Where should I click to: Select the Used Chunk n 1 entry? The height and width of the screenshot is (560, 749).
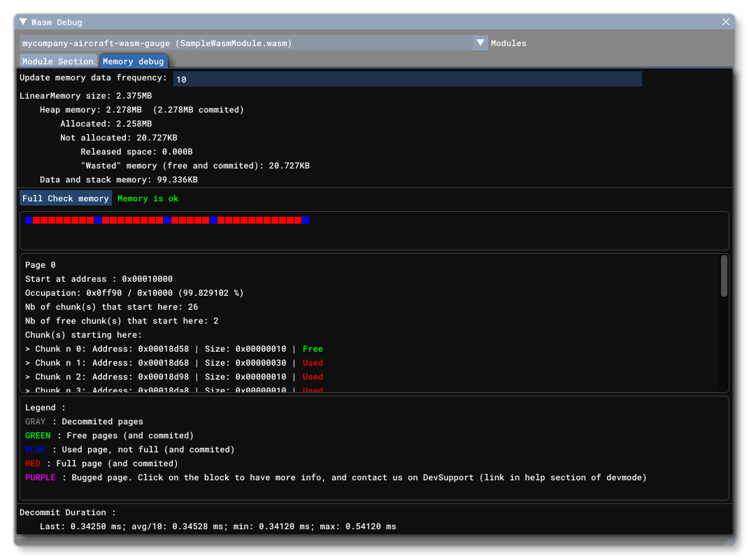pyautogui.click(x=171, y=363)
